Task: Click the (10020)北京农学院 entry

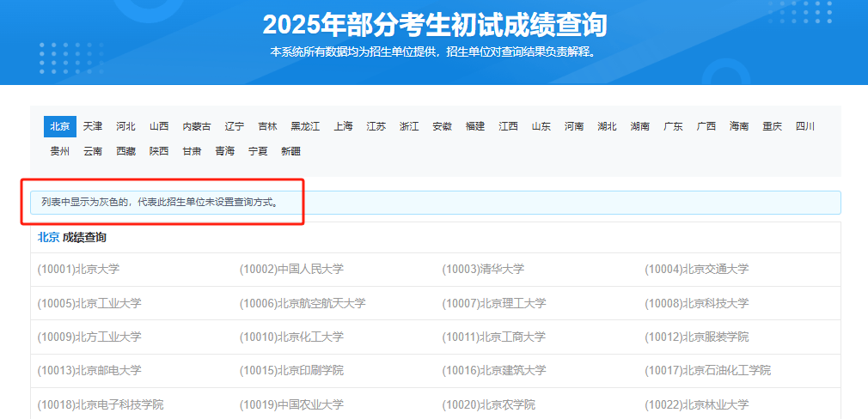Action: click(489, 404)
